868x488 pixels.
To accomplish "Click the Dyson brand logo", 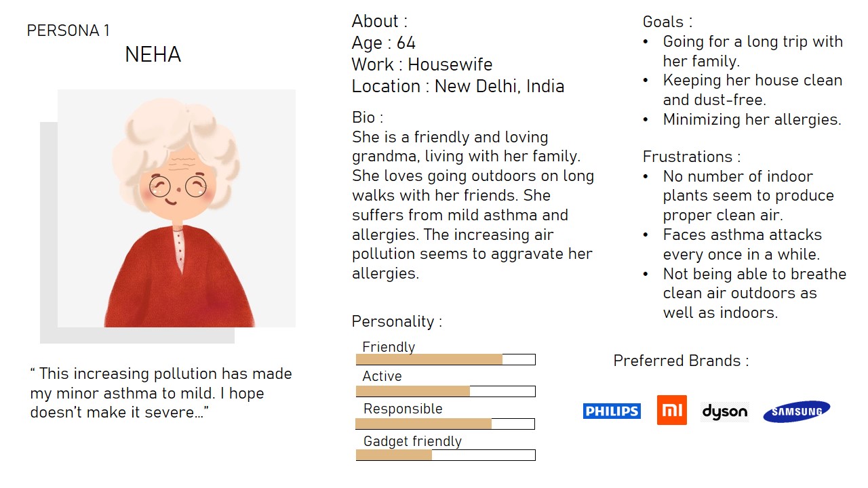I will (x=724, y=411).
